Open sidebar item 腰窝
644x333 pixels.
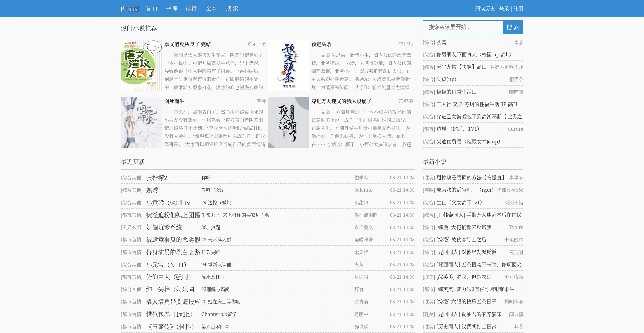click(441, 42)
